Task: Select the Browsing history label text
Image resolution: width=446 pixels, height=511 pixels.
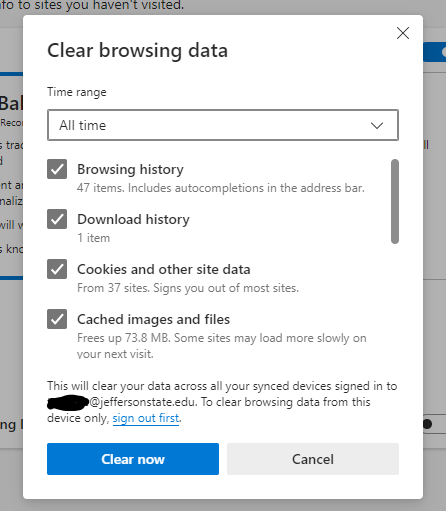Action: tap(130, 169)
